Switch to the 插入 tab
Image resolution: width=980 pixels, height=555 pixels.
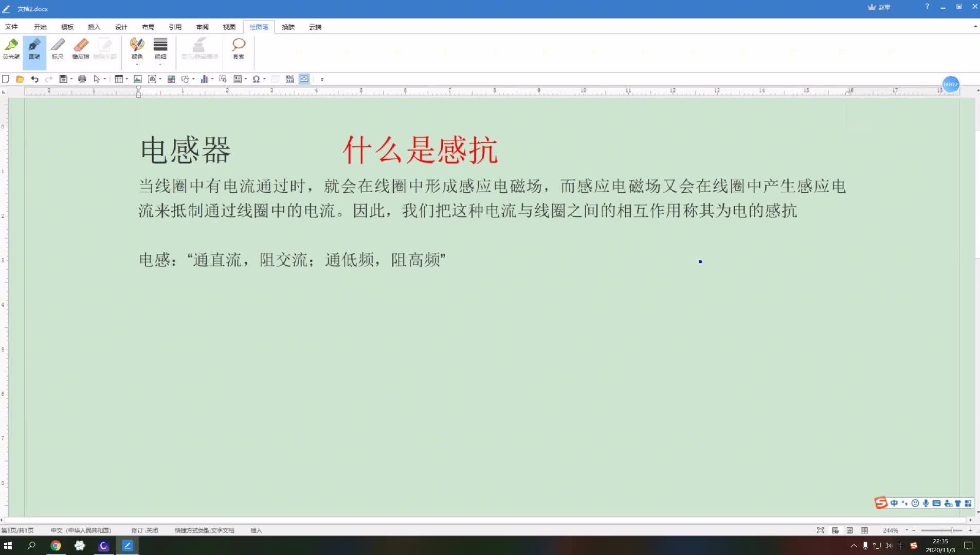pos(94,27)
